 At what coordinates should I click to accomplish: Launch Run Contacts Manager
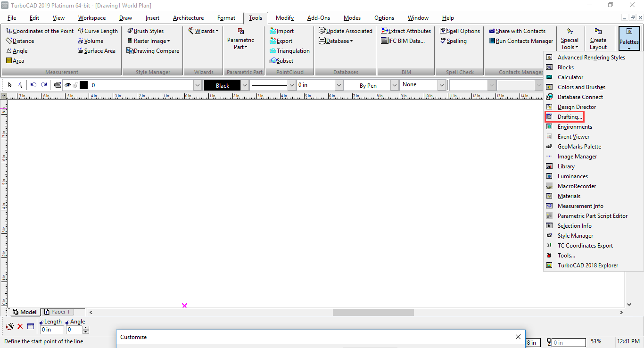(520, 41)
